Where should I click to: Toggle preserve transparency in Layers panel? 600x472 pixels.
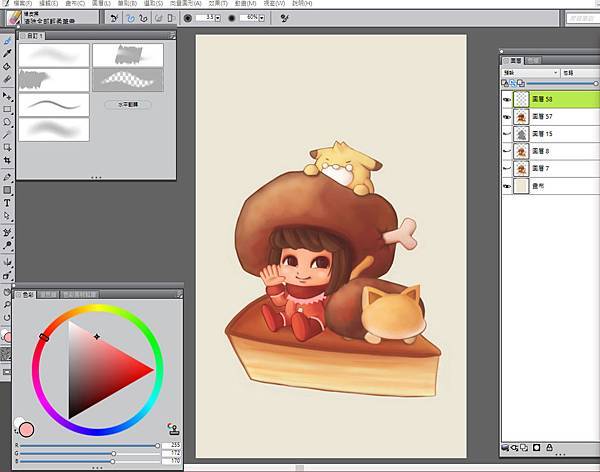505,83
